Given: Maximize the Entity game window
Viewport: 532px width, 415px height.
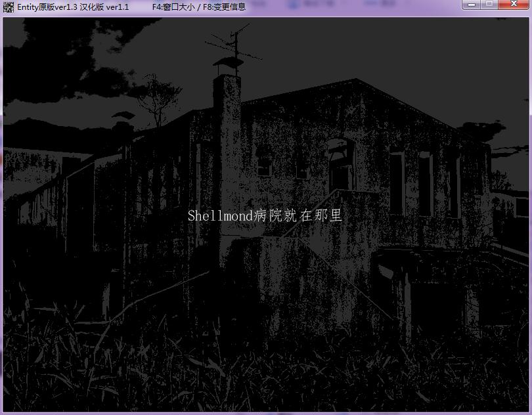Looking at the screenshot, I should [489, 5].
